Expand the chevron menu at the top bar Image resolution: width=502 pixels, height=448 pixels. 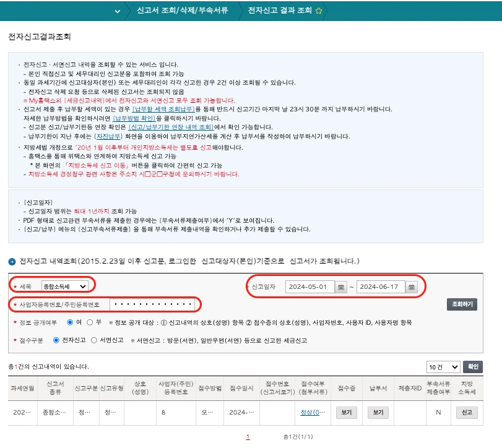tap(117, 11)
